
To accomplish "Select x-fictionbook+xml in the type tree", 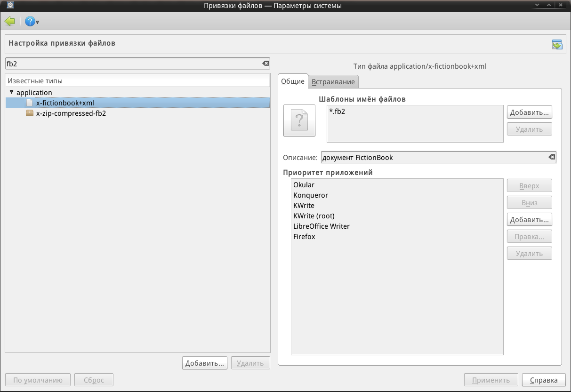I will point(137,103).
